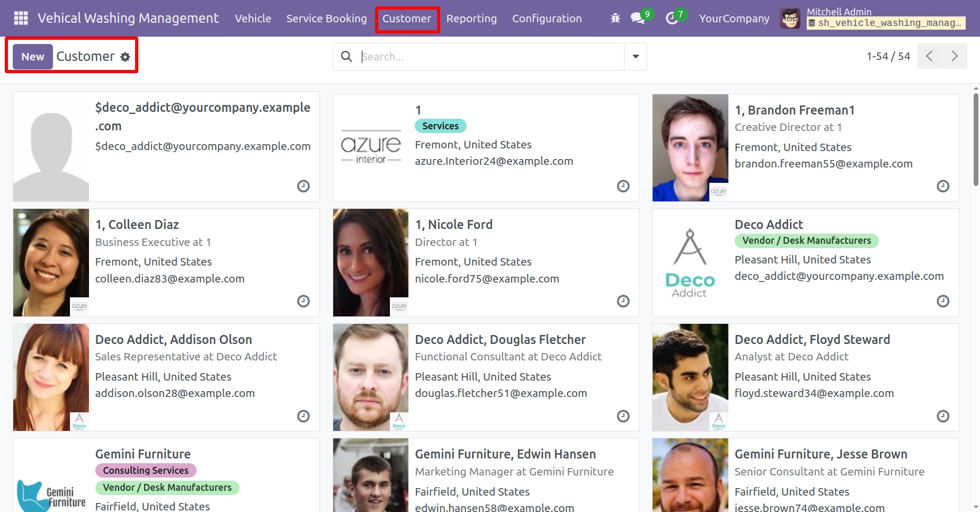Screen dimensions: 980x512
Task: Open the Configuration menu
Action: pos(547,19)
